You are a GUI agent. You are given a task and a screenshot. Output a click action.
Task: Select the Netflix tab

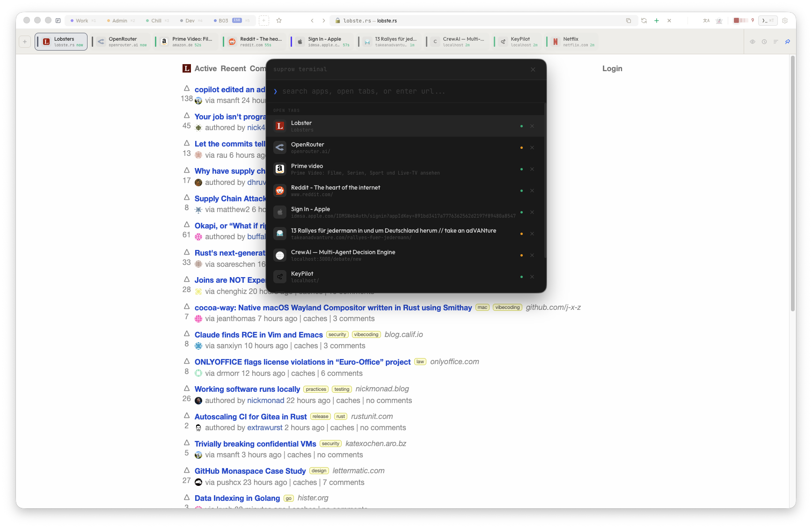[x=574, y=42]
